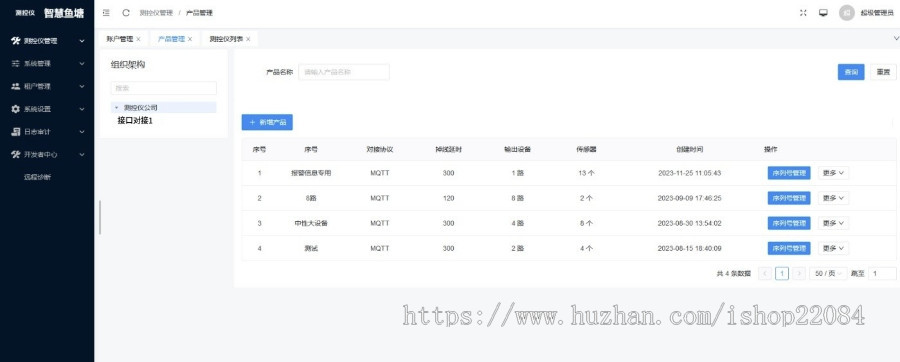900x362 pixels.
Task: Open the 更多 dropdown for 报警信息专用 row
Action: pyautogui.click(x=833, y=173)
